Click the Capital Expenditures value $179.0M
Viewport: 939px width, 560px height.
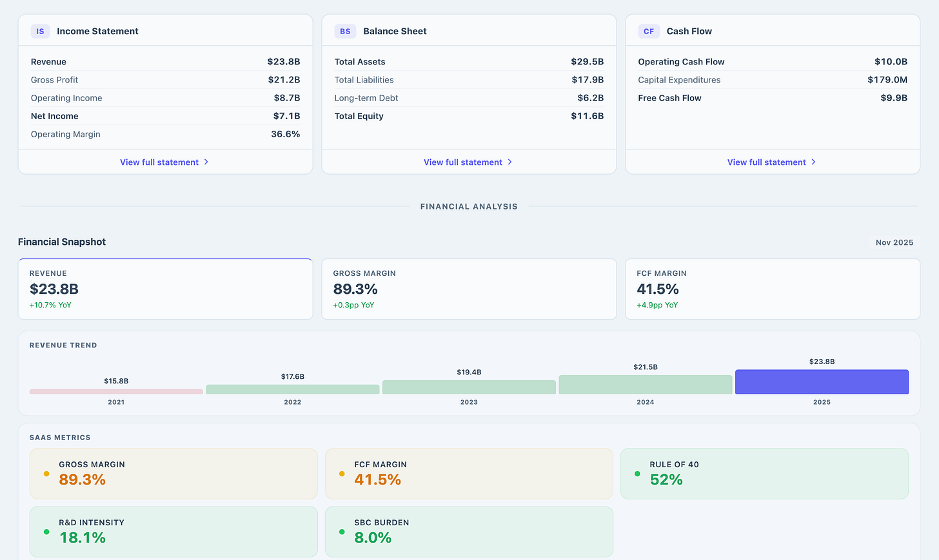click(887, 80)
